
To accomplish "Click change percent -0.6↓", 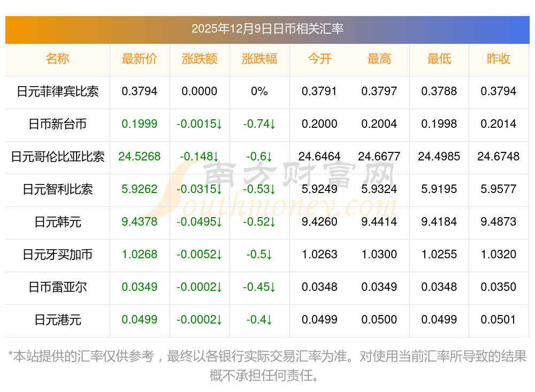I will point(259,157).
